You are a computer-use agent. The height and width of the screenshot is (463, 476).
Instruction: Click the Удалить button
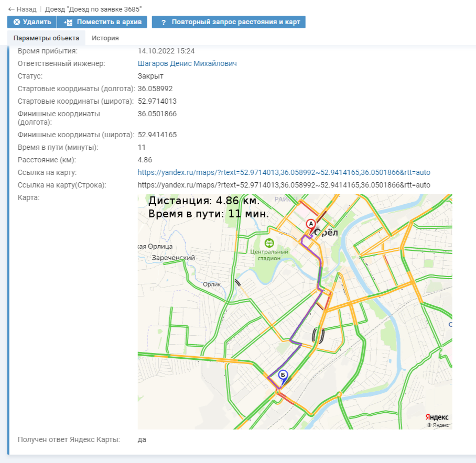[x=31, y=22]
